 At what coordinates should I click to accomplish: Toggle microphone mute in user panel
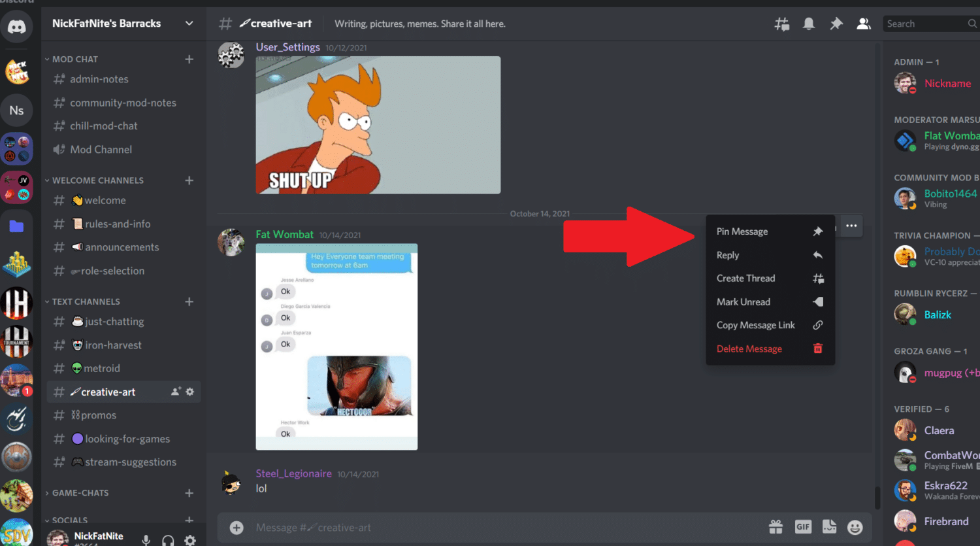146,540
